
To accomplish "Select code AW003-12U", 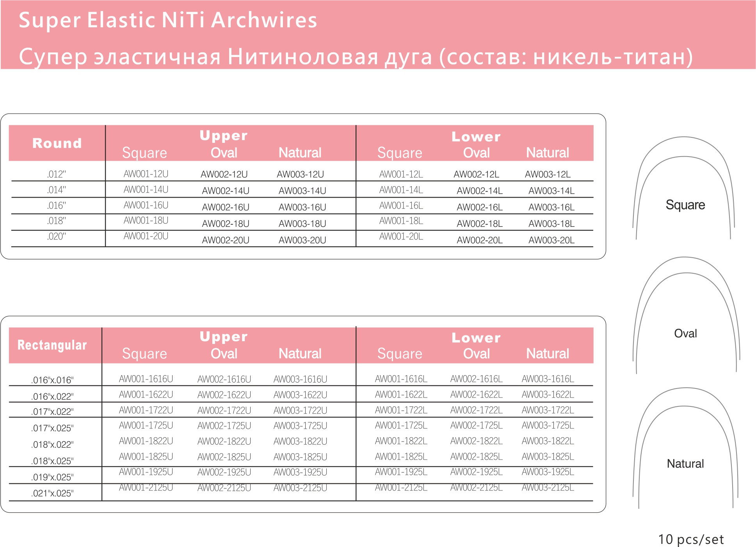I will [300, 174].
